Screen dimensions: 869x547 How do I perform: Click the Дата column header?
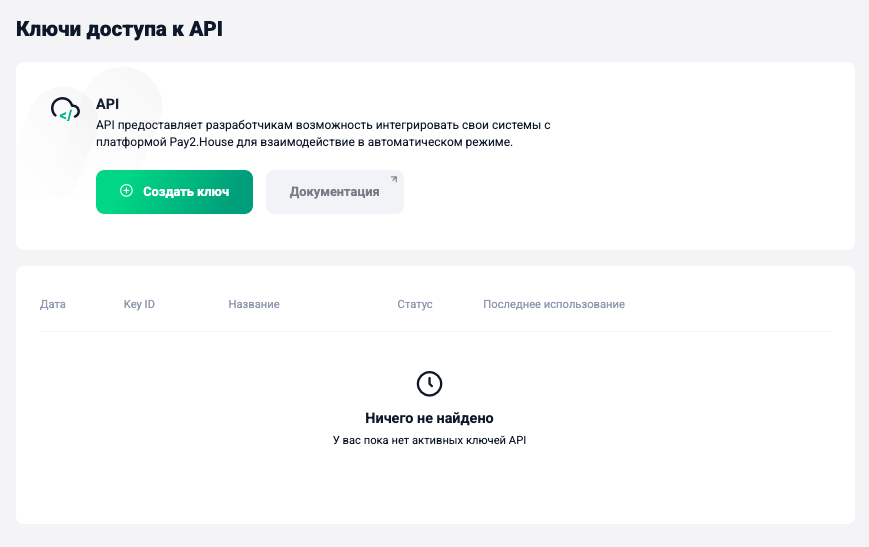[53, 304]
